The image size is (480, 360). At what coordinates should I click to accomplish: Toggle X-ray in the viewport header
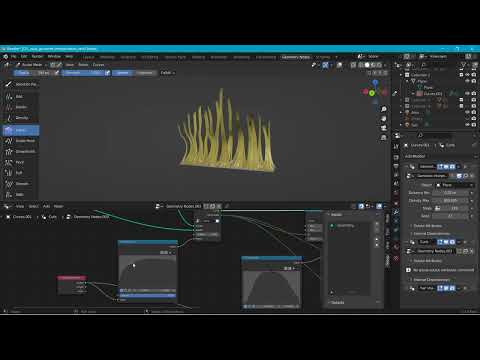coord(353,65)
